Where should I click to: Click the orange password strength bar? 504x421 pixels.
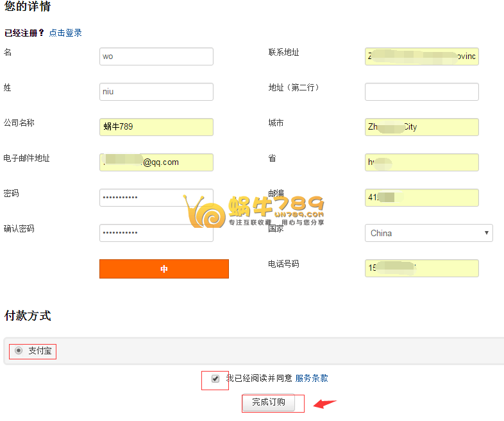(164, 269)
